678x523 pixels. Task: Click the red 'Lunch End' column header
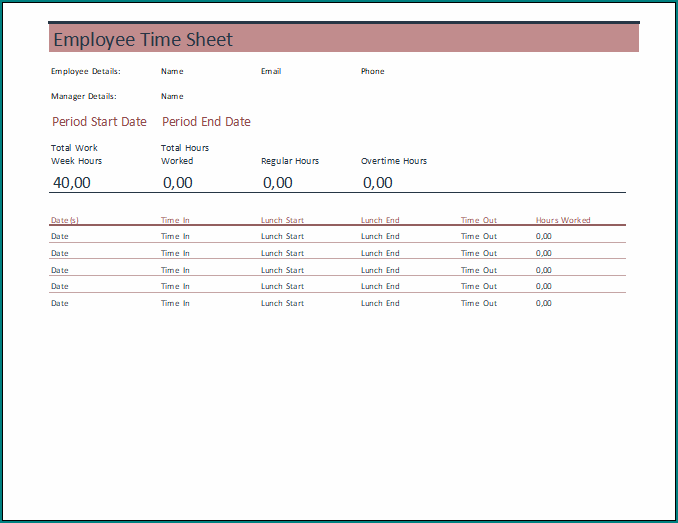(x=380, y=220)
